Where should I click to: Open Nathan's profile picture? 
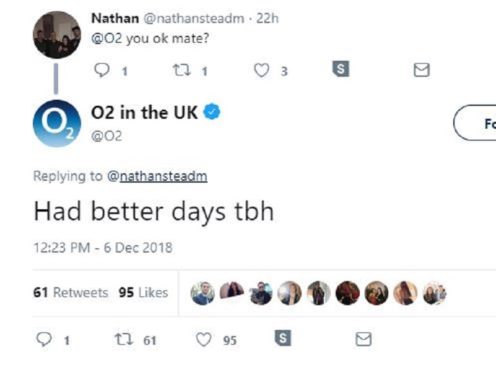(x=57, y=35)
